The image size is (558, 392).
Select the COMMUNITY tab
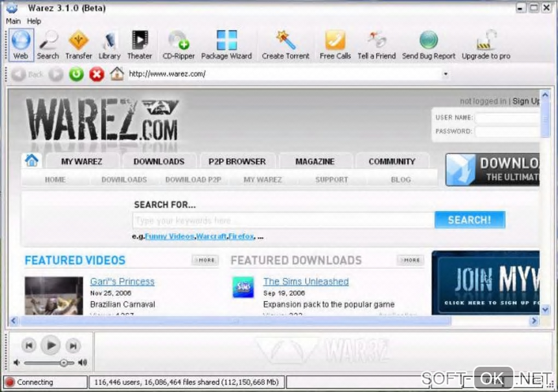pyautogui.click(x=392, y=161)
